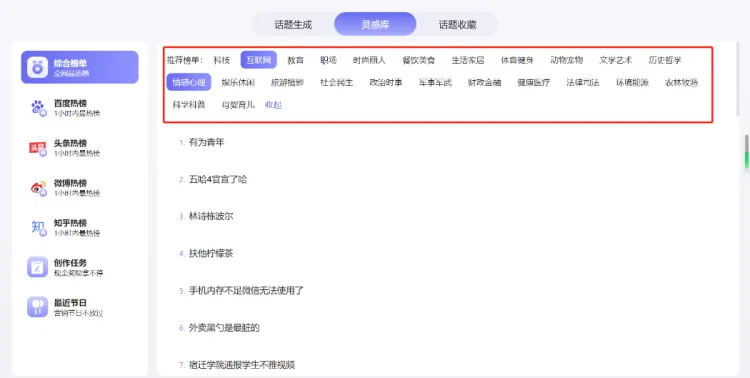Select the 情感心理 category
This screenshot has height=378, width=750.
point(189,82)
